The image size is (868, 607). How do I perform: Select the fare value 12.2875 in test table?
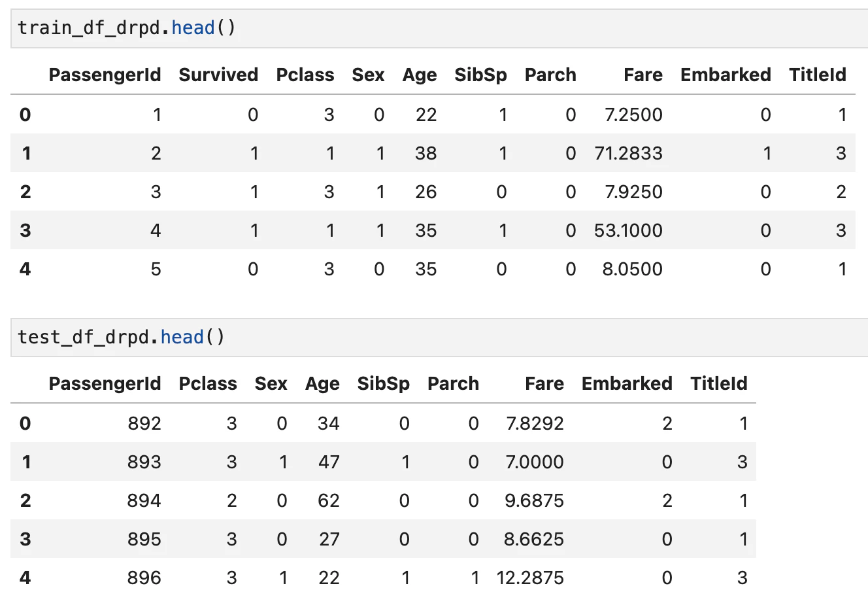530,578
